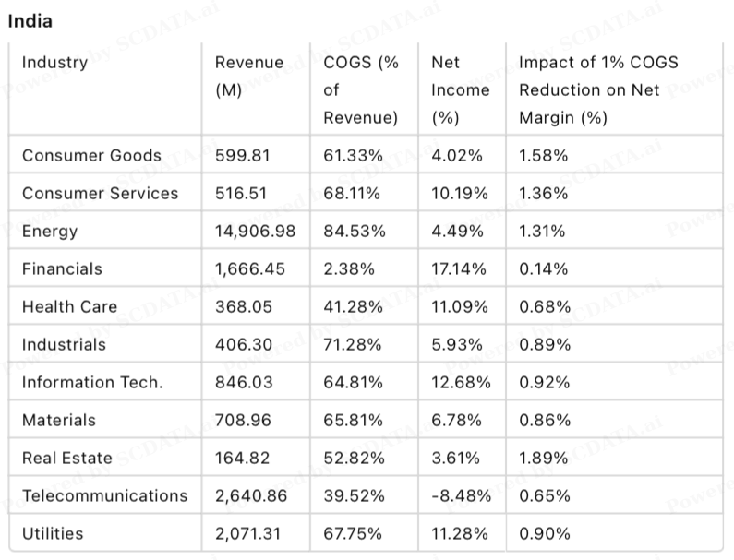
Task: Select the Health Care row label
Action: tap(69, 307)
